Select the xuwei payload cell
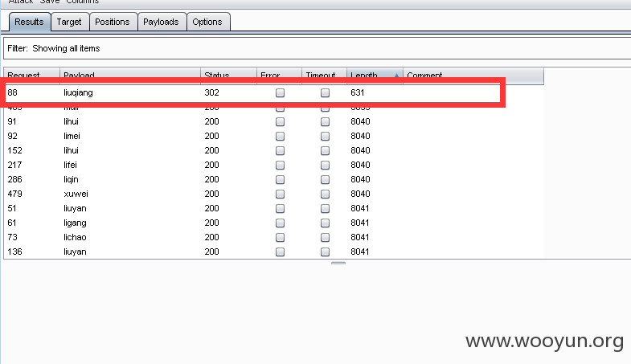This screenshot has height=364, width=631. 76,194
